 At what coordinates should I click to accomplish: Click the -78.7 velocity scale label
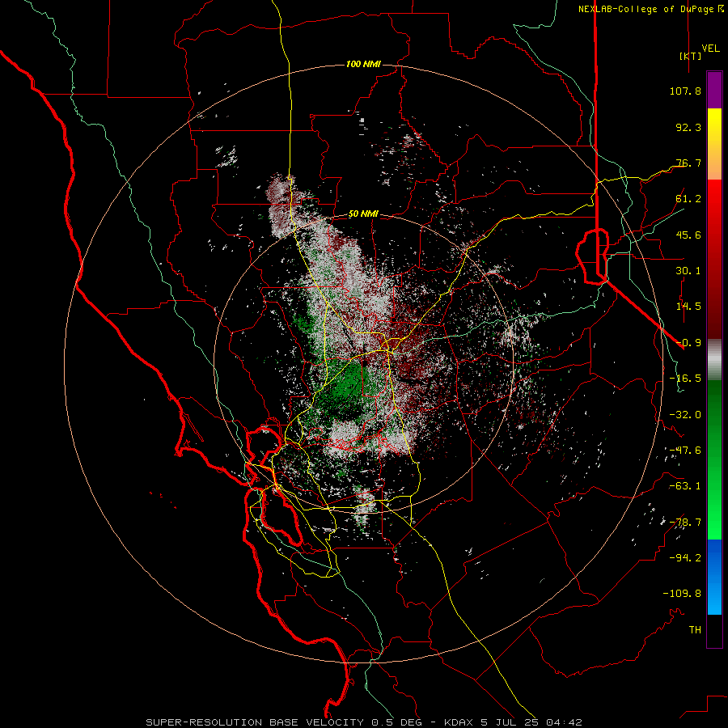click(685, 523)
